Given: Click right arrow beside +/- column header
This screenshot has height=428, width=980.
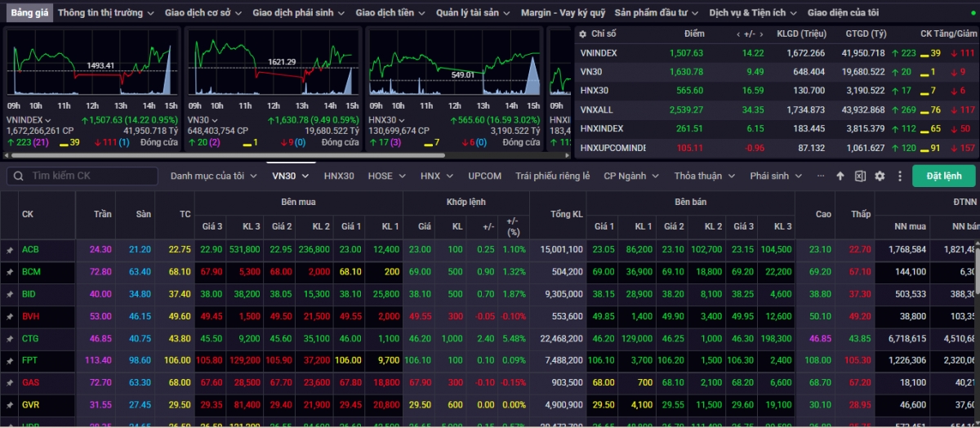Looking at the screenshot, I should [x=761, y=33].
